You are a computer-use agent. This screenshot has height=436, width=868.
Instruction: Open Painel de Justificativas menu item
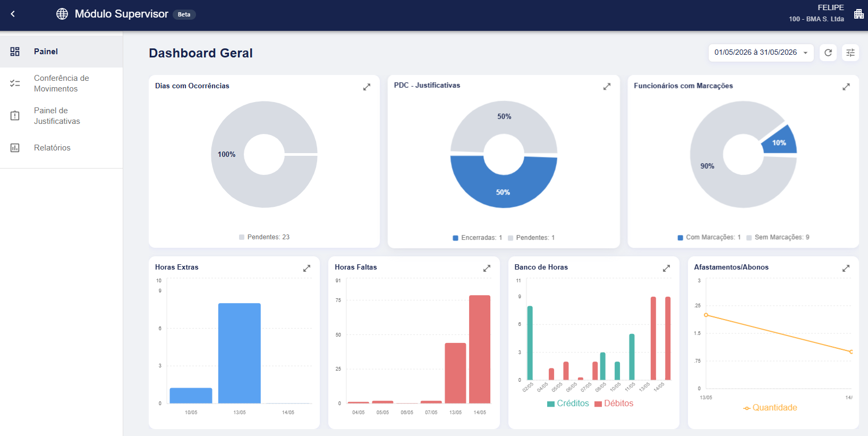pyautogui.click(x=61, y=116)
